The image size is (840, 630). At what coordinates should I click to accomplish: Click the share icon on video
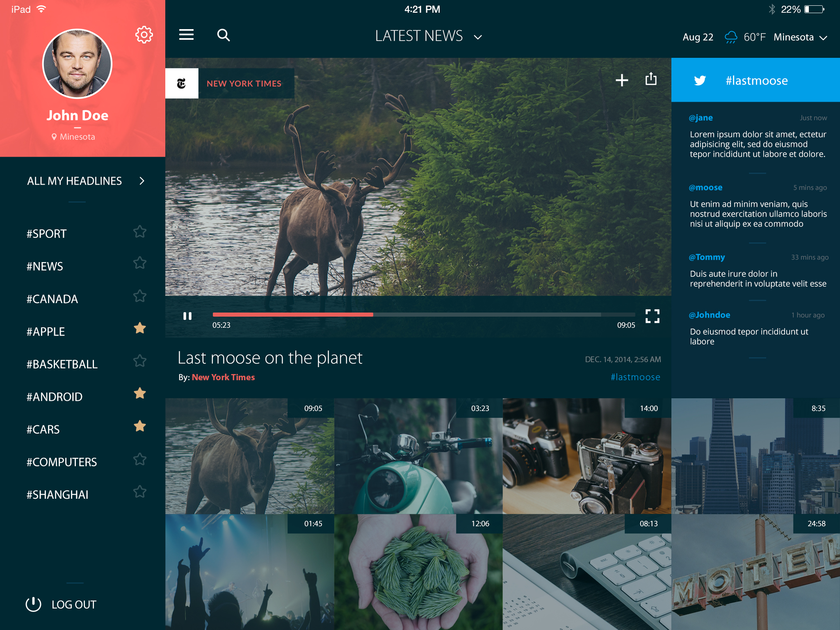651,79
